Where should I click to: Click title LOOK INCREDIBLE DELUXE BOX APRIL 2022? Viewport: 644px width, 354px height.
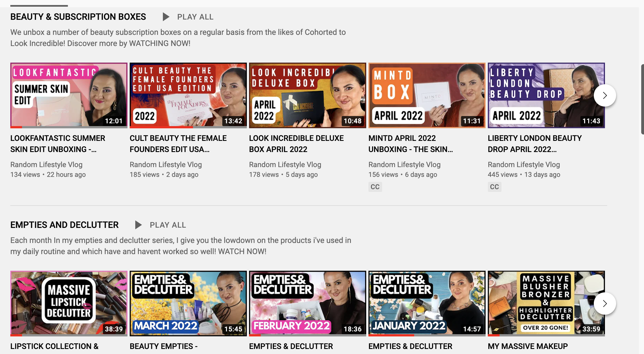[x=296, y=144]
